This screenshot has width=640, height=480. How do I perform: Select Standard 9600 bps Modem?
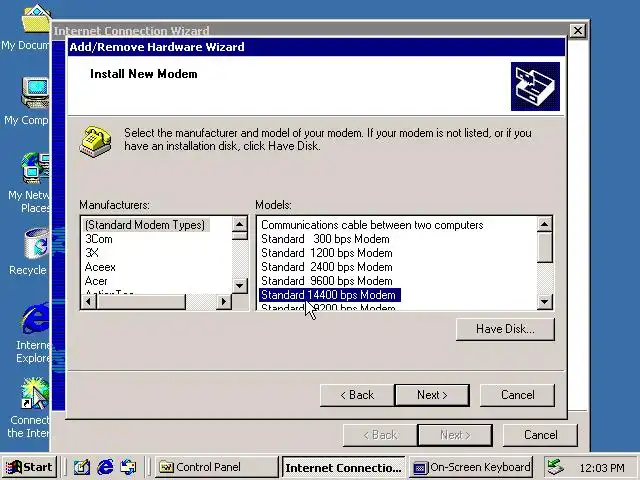327,281
